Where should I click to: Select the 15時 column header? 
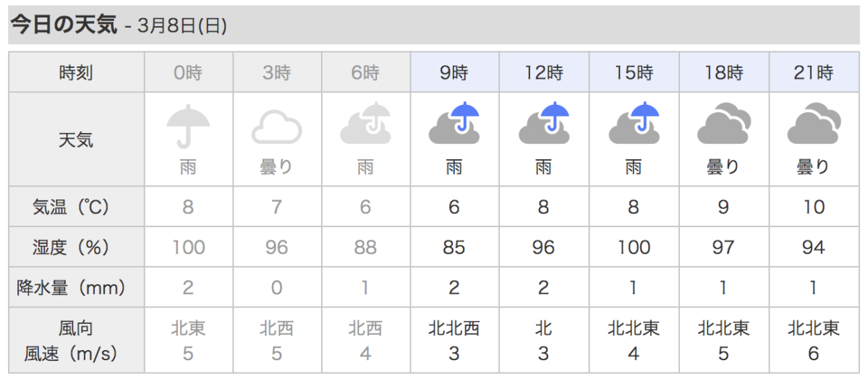[633, 72]
